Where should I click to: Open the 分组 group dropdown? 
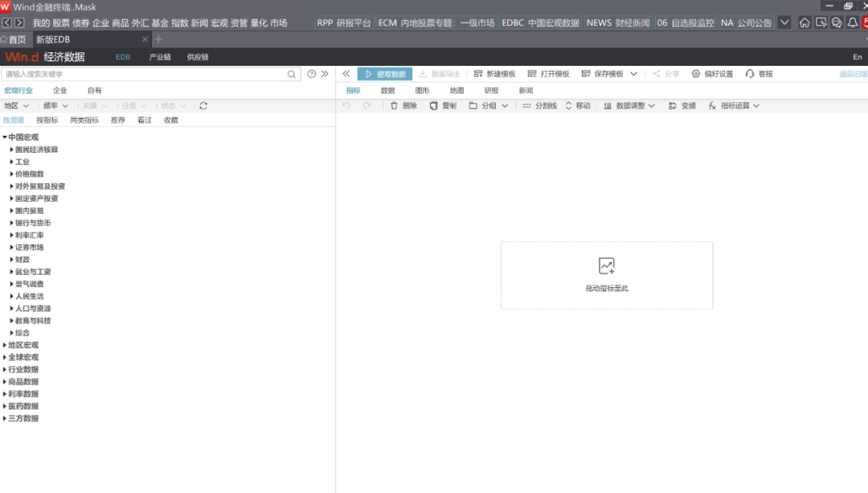tap(489, 105)
